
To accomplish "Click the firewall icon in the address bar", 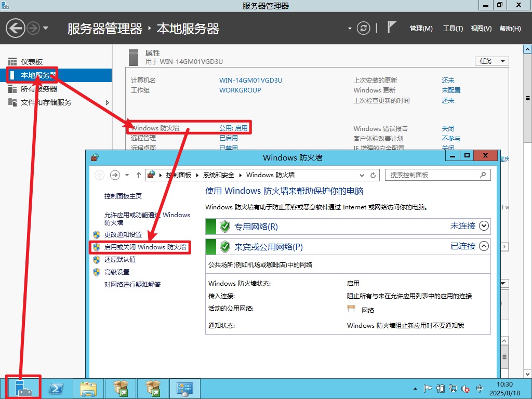I will click(151, 175).
